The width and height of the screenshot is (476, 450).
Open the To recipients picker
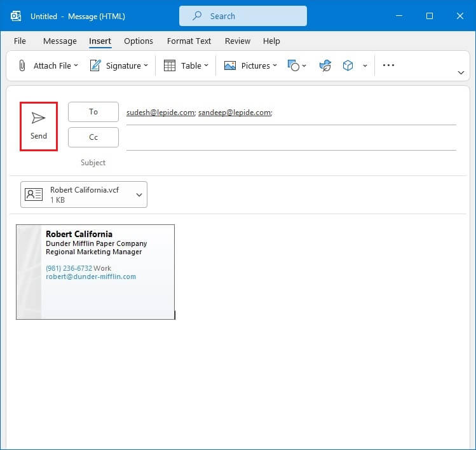click(93, 112)
